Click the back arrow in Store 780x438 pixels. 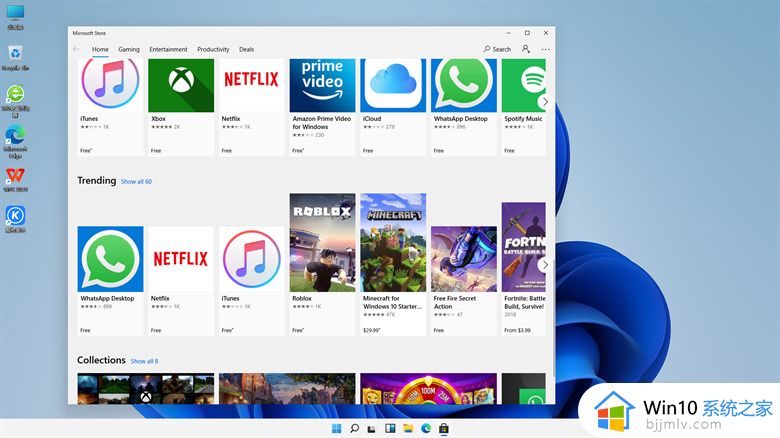coord(76,49)
